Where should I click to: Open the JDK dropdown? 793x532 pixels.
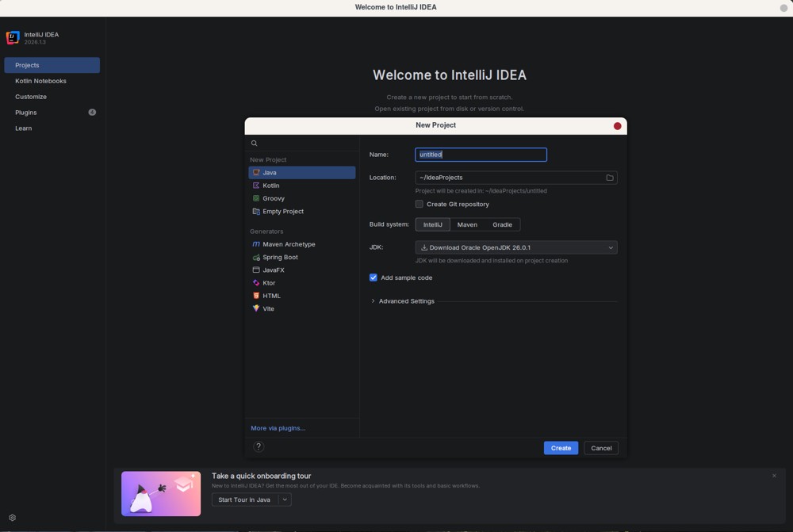tap(516, 247)
